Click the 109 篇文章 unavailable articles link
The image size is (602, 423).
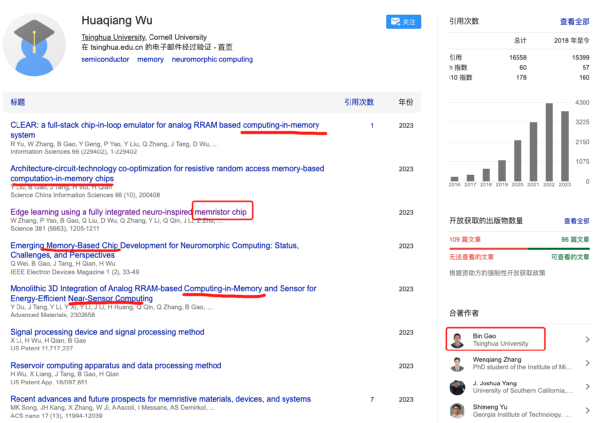pos(465,240)
